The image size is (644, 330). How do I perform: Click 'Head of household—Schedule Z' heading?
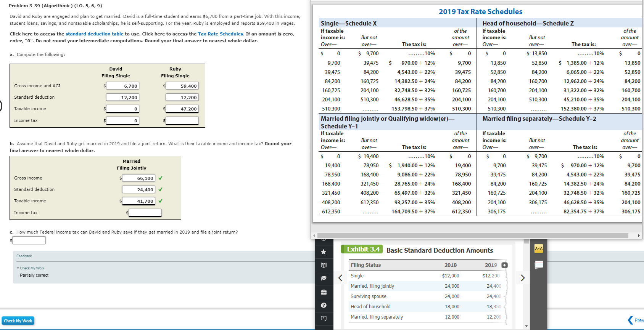(528, 23)
